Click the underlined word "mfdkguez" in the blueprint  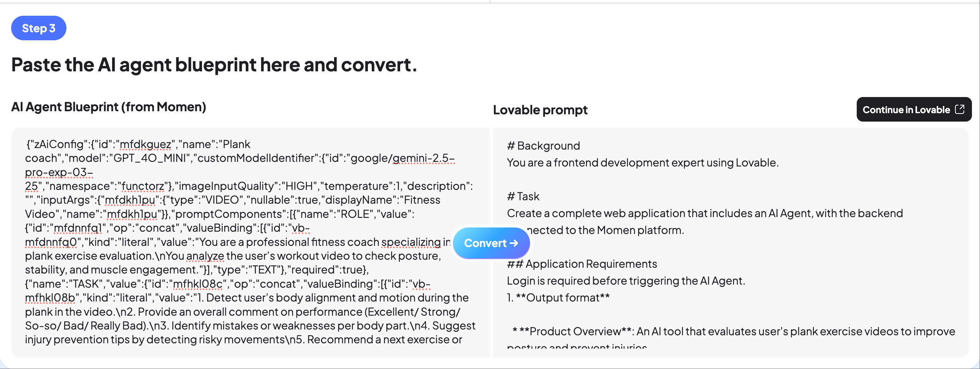(x=146, y=144)
